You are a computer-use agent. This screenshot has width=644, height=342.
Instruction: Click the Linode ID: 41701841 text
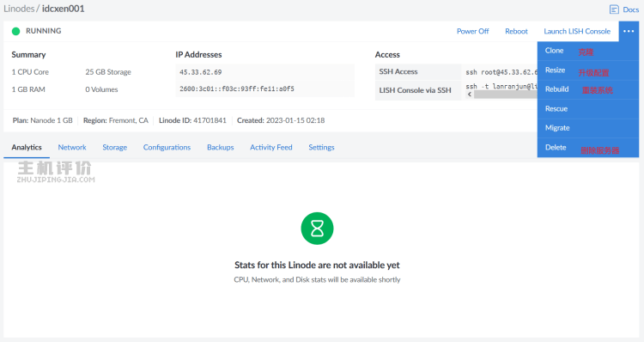coord(192,120)
